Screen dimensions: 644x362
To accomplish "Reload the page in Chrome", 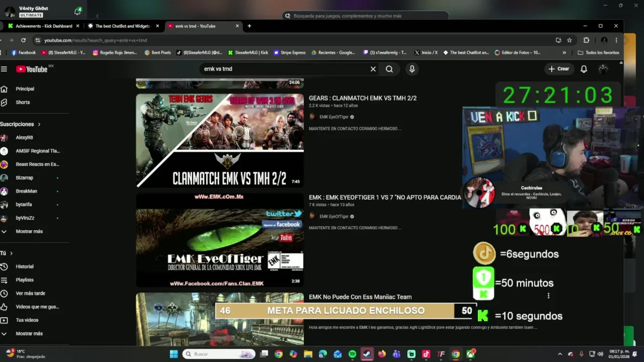I will 23,40.
